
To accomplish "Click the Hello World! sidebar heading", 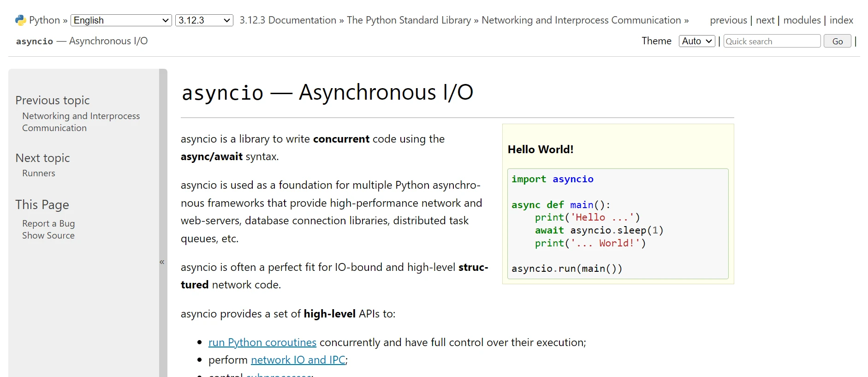I will pos(541,150).
